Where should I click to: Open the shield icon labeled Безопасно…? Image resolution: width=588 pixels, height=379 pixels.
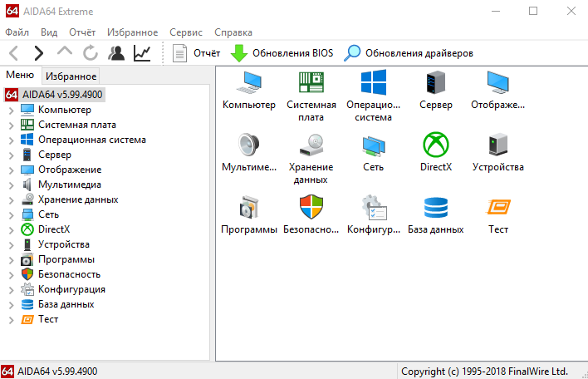(311, 207)
